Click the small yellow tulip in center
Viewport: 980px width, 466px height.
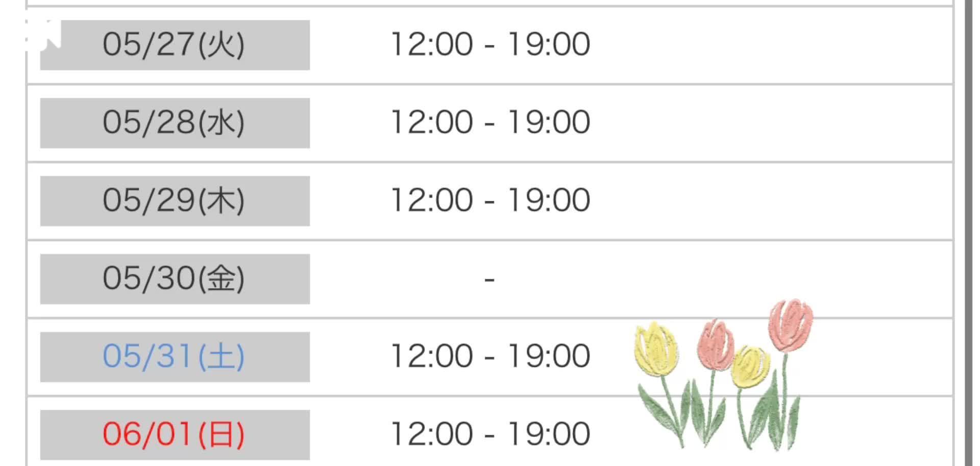point(750,366)
